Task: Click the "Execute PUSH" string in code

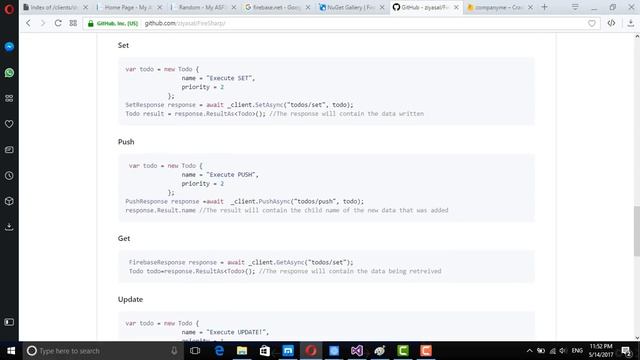Action: [x=231, y=175]
